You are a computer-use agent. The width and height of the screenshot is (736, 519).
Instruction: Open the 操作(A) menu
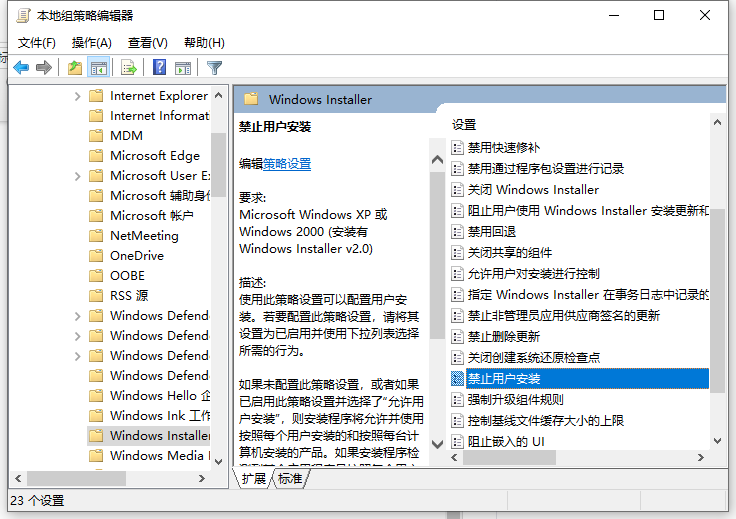(x=92, y=43)
